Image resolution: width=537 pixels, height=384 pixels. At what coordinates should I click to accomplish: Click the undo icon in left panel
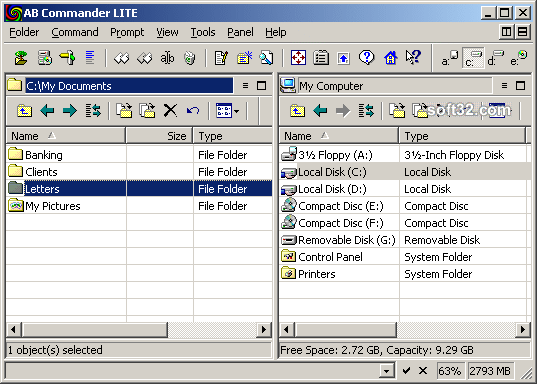pos(193,111)
